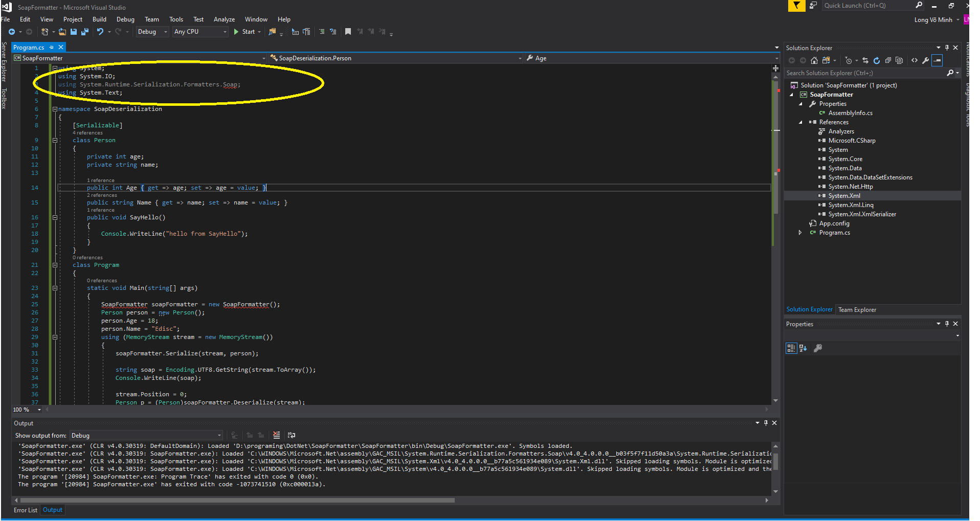The image size is (980, 521).
Task: Click the feedback notification flag icon
Action: [796, 6]
